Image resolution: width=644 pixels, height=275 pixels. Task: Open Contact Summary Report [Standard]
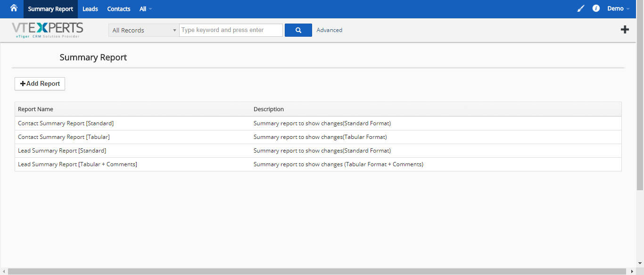tap(66, 123)
